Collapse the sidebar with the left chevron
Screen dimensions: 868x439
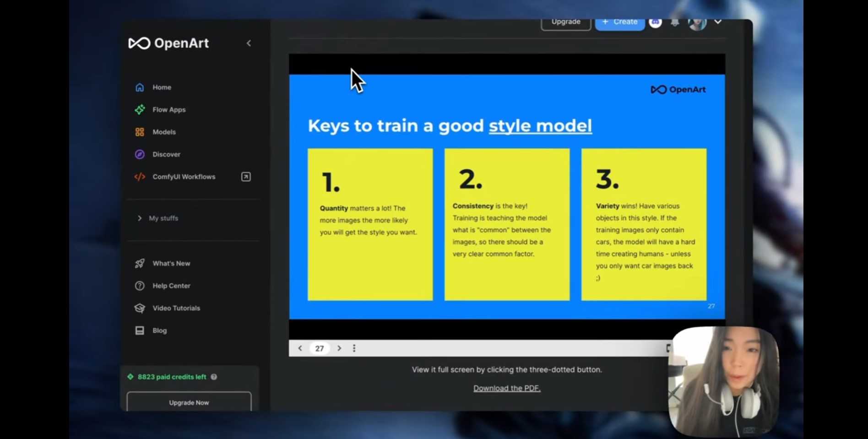tap(249, 43)
